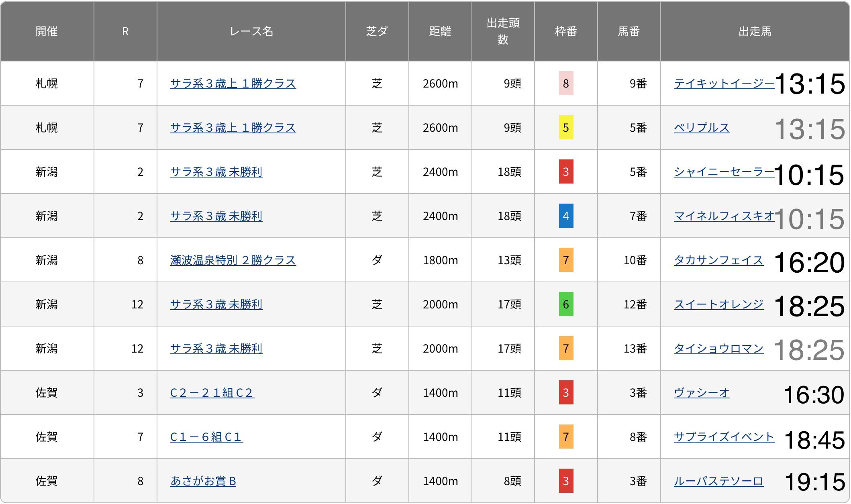The height and width of the screenshot is (504, 851).
Task: Open horse link ルーパステソーロ
Action: click(x=718, y=481)
